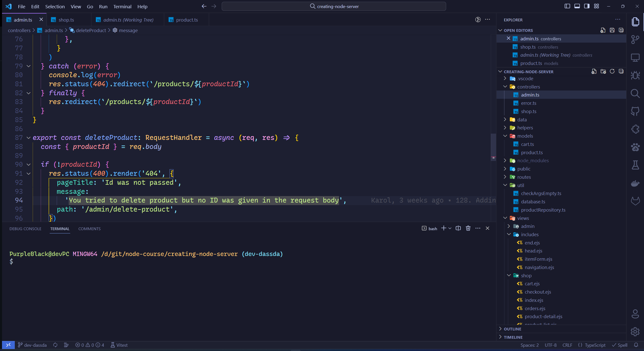This screenshot has width=644, height=351.
Task: Toggle bottom panel visibility
Action: (x=577, y=6)
